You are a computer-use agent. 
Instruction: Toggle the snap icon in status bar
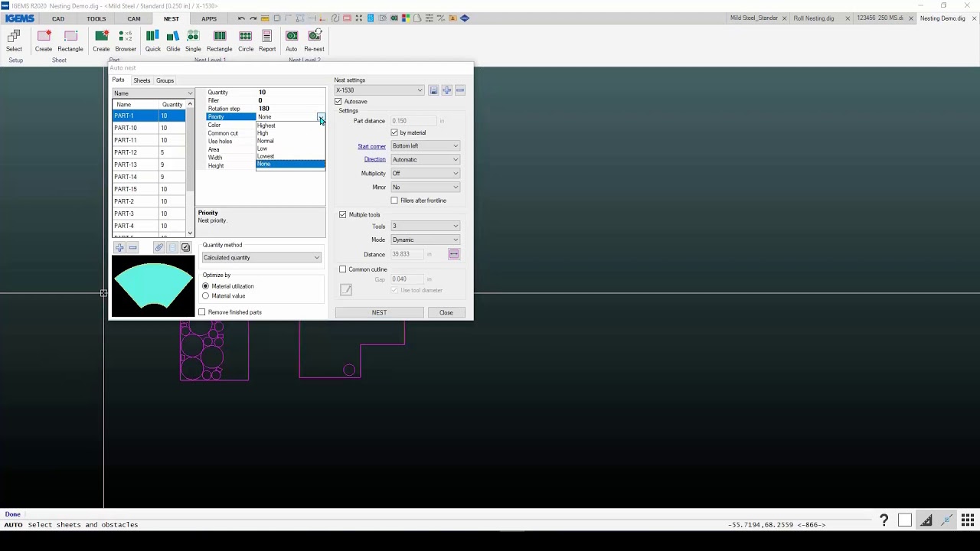947,520
